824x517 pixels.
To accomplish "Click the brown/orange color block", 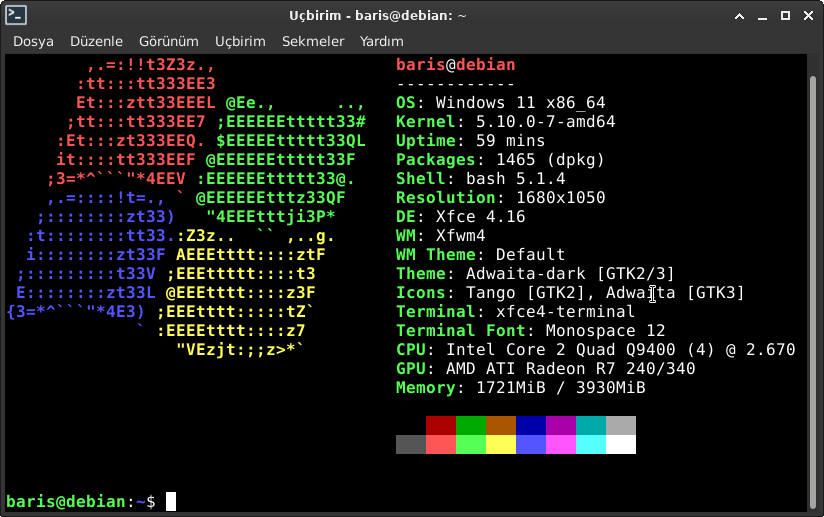I will (501, 426).
